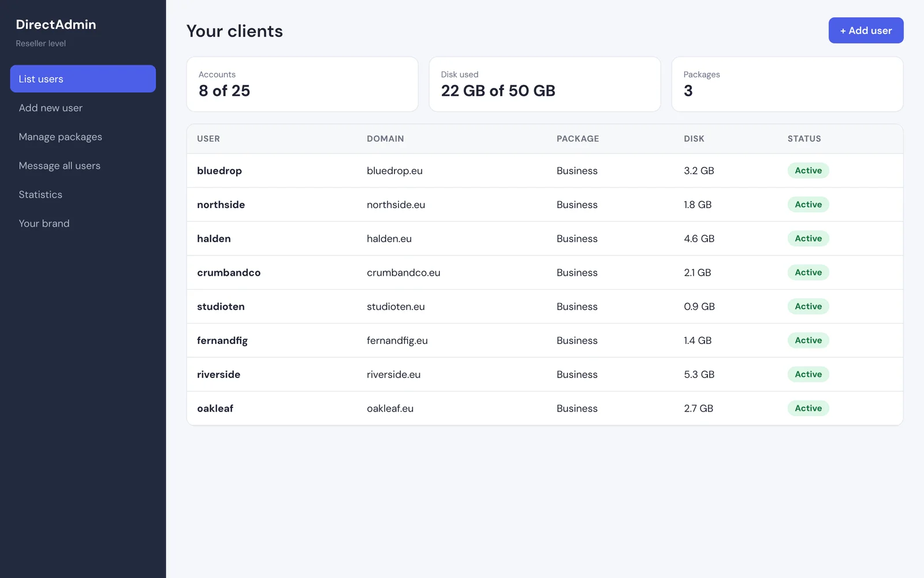Select the riverside username
Viewport: 924px width, 578px height.
pos(218,375)
